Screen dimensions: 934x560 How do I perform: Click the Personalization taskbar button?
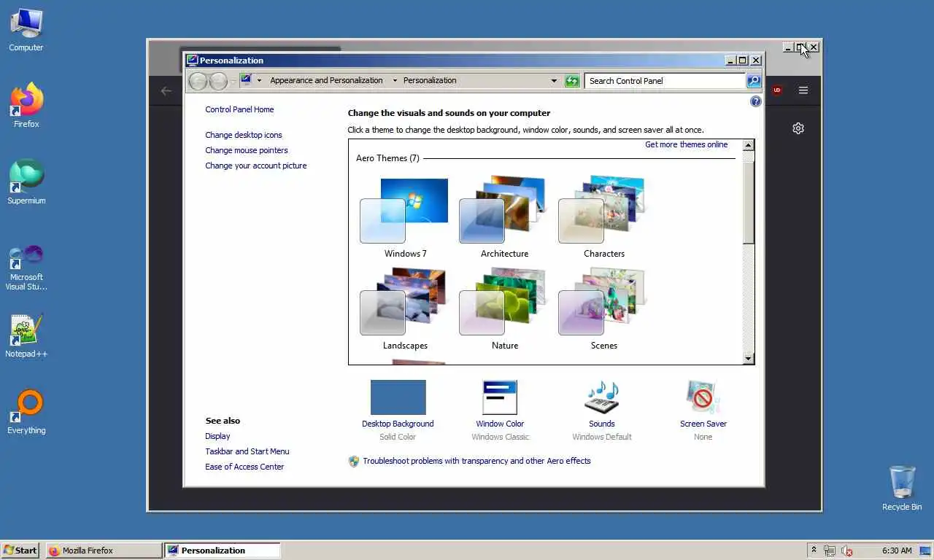tap(222, 551)
